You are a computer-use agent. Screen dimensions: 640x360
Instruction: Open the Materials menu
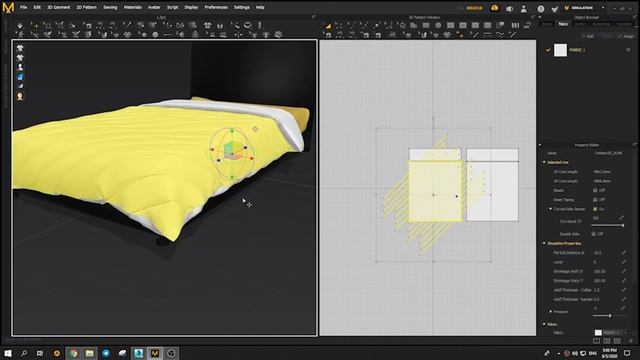tap(133, 7)
